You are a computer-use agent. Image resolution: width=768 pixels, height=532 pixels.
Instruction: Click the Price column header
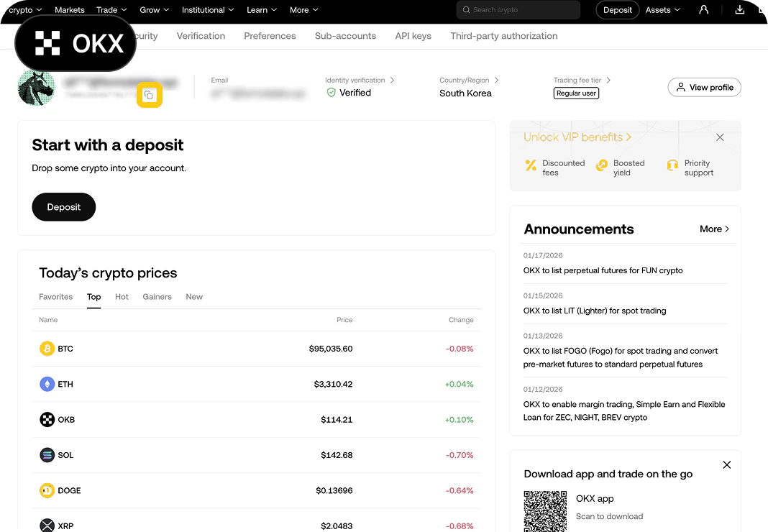(344, 320)
